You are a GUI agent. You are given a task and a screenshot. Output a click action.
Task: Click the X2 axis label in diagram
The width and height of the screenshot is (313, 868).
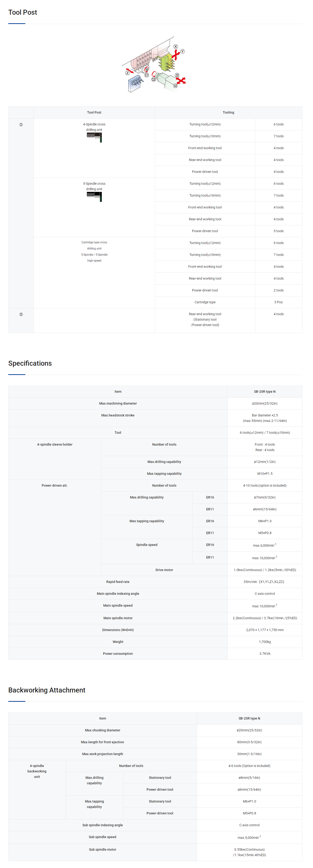(x=175, y=86)
